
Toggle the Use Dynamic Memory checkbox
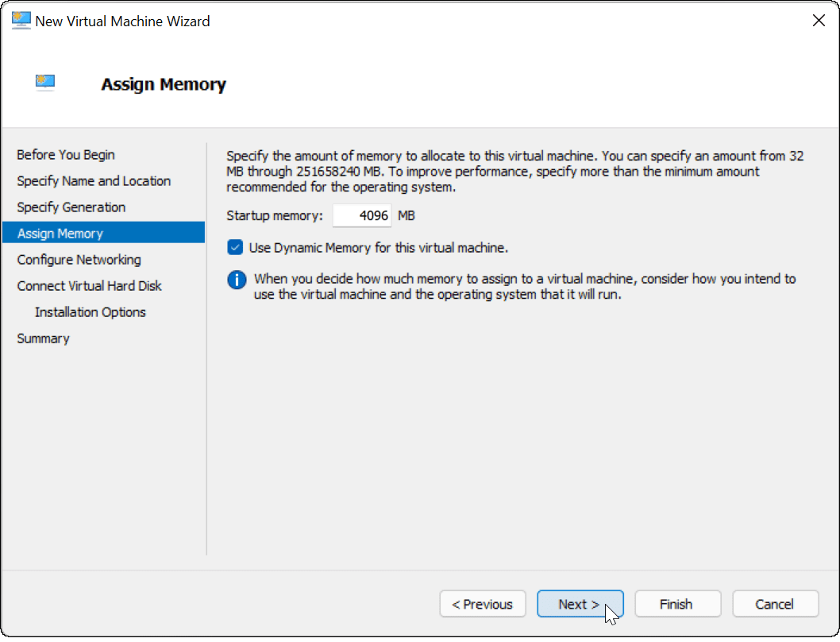[x=235, y=248]
